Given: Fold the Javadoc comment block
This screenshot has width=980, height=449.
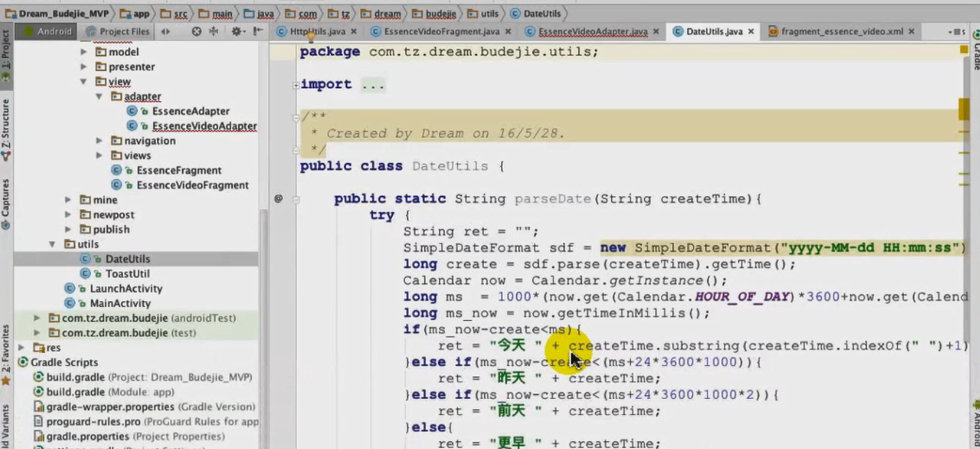Looking at the screenshot, I should coord(296,117).
